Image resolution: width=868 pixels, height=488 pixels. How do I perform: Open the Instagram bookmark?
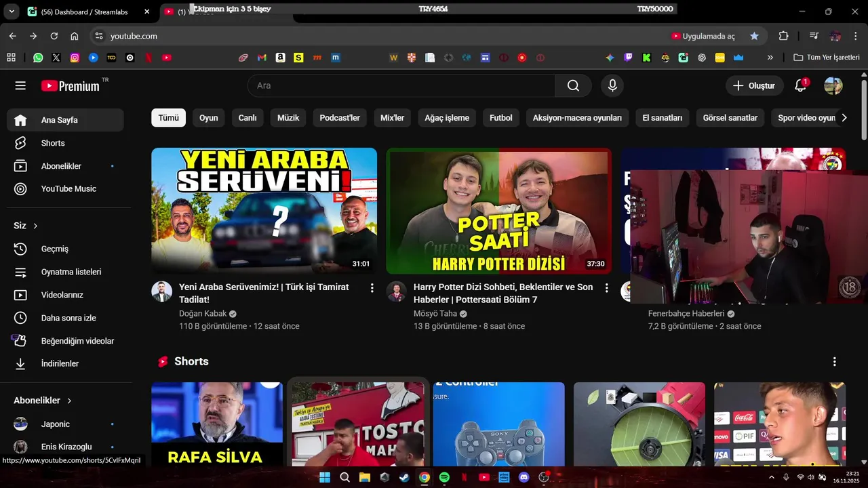75,58
